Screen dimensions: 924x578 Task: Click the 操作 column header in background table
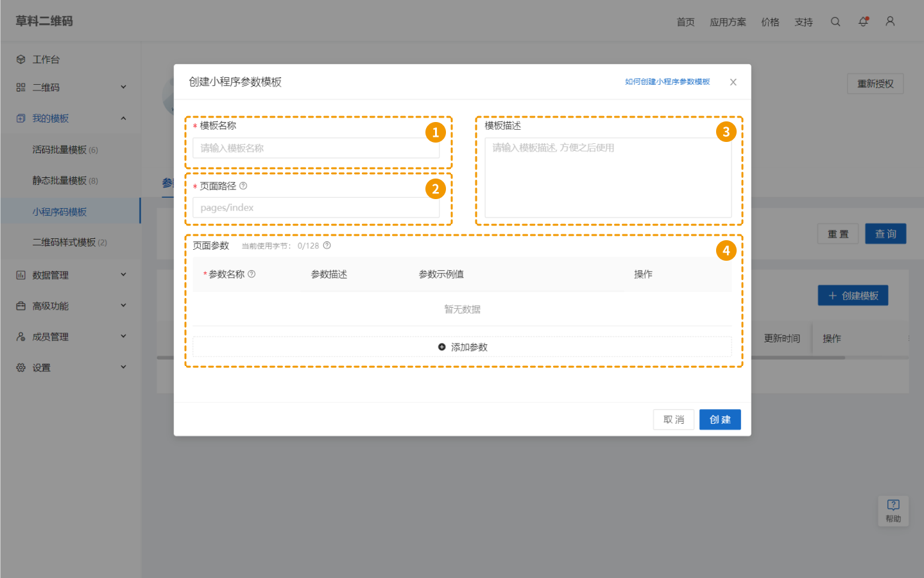[832, 338]
